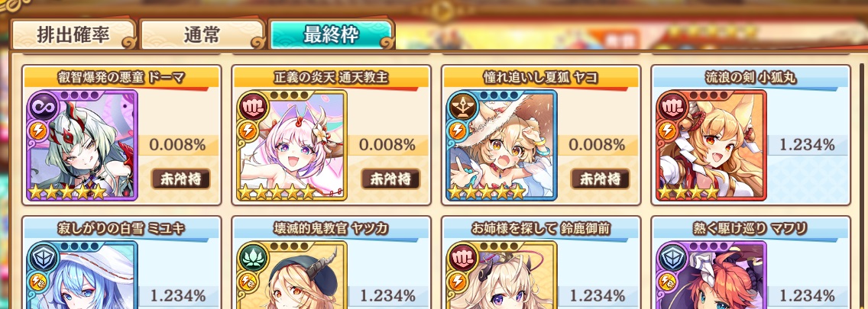The image size is (868, 309).
Task: Select the 最終枠 tab
Action: click(x=331, y=34)
